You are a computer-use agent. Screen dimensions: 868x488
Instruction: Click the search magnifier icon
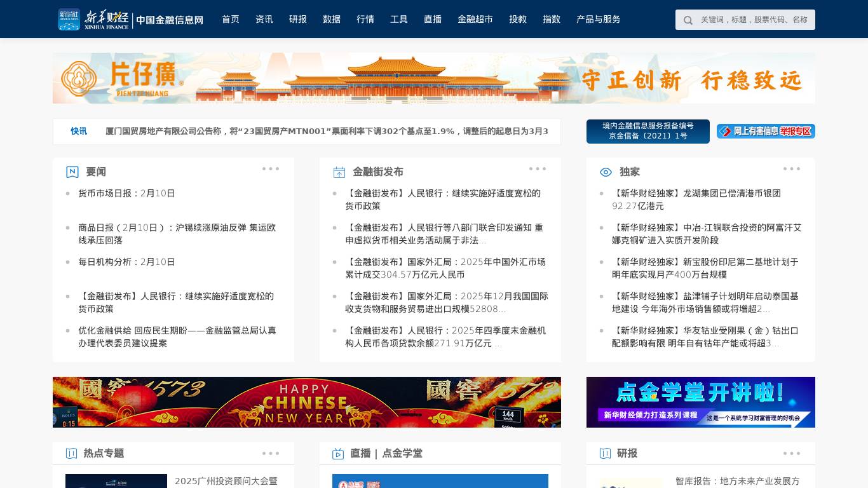pos(688,20)
